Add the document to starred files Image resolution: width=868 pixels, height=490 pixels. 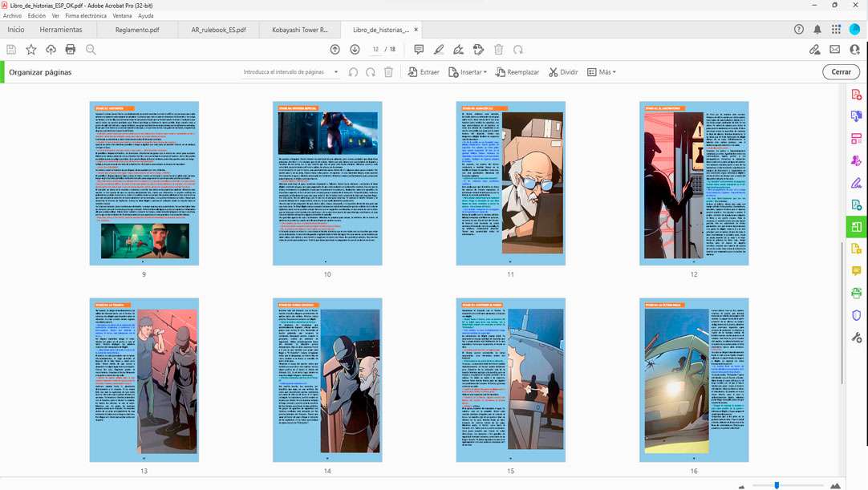point(31,50)
